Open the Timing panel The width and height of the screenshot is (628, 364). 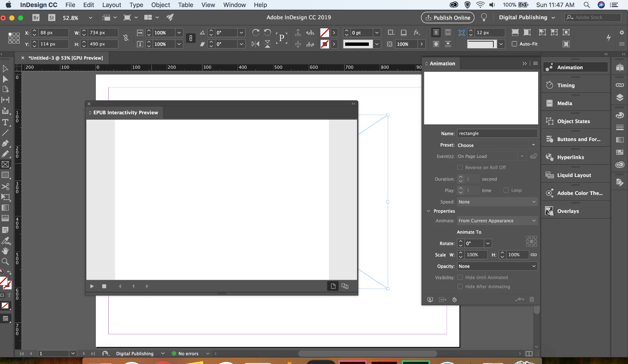point(576,85)
